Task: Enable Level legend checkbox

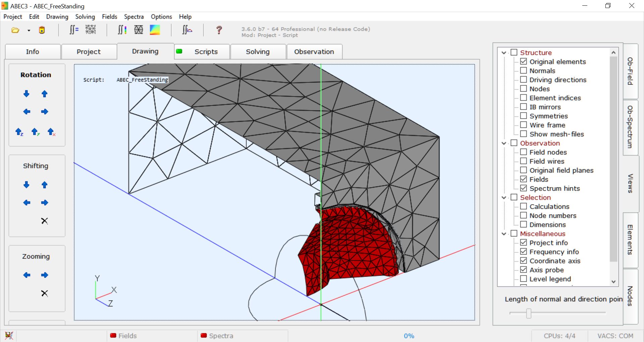Action: tap(524, 279)
